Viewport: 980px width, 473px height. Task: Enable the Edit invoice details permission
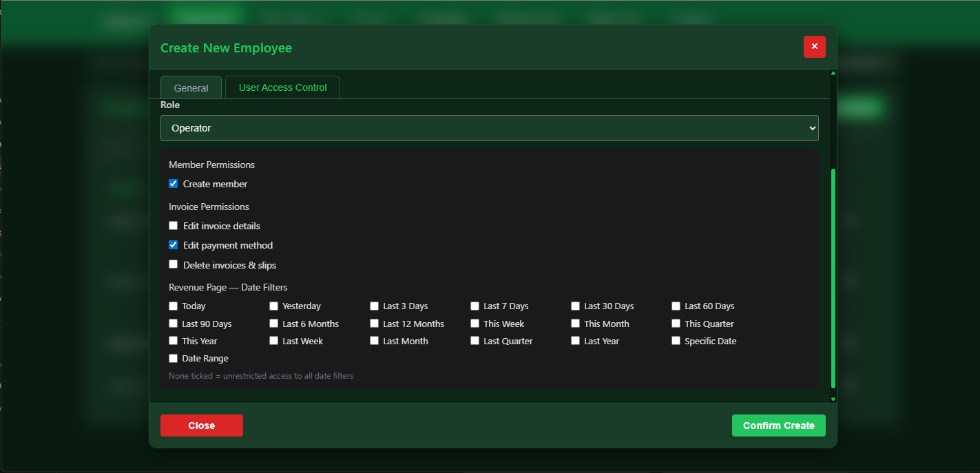(173, 225)
